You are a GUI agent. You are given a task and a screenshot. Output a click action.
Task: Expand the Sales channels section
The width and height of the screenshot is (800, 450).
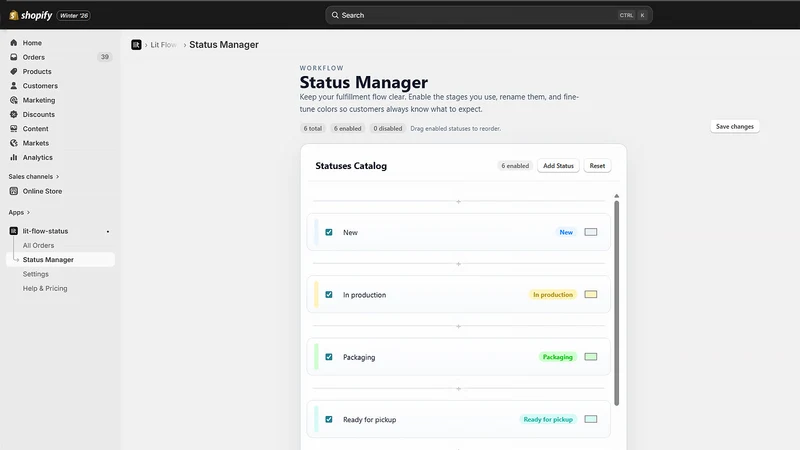click(x=34, y=177)
